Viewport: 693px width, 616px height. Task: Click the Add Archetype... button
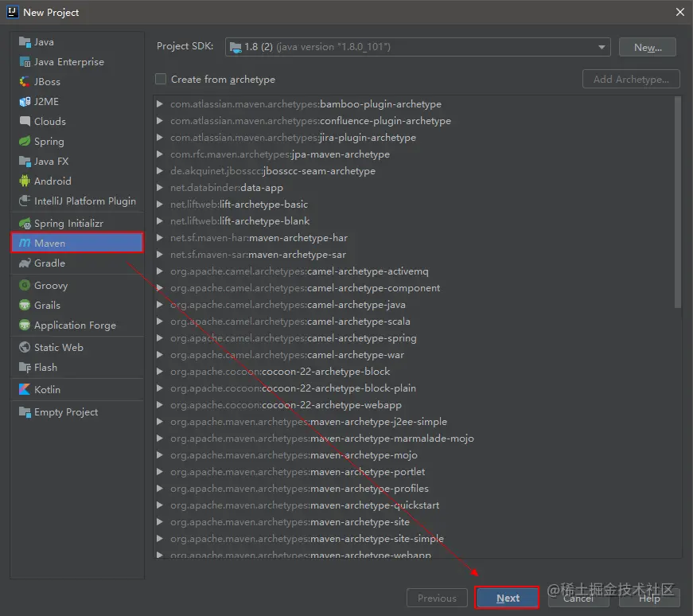631,79
